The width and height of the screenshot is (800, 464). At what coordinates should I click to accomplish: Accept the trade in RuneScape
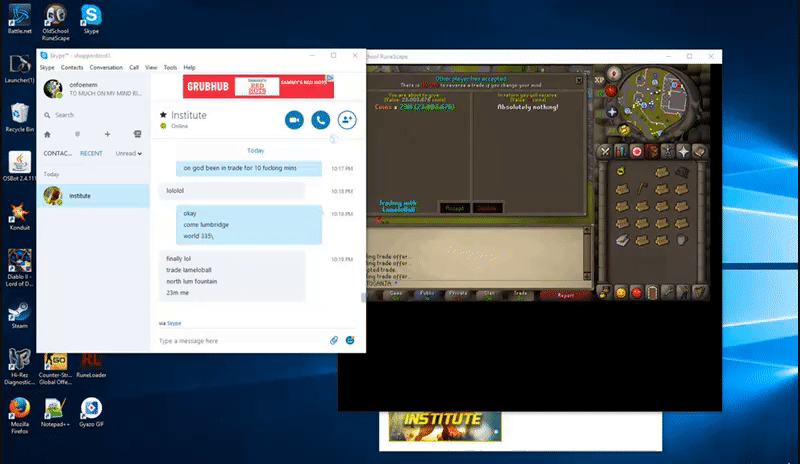pyautogui.click(x=455, y=208)
